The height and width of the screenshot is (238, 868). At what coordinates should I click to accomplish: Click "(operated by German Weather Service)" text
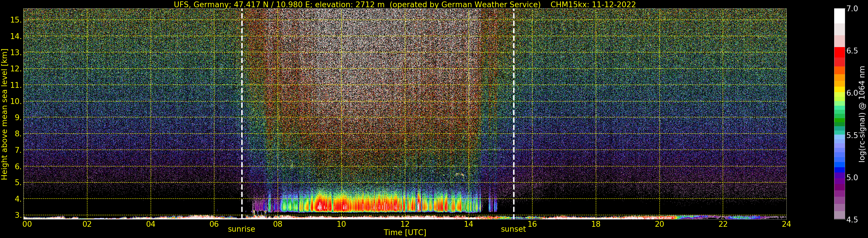point(466,4)
